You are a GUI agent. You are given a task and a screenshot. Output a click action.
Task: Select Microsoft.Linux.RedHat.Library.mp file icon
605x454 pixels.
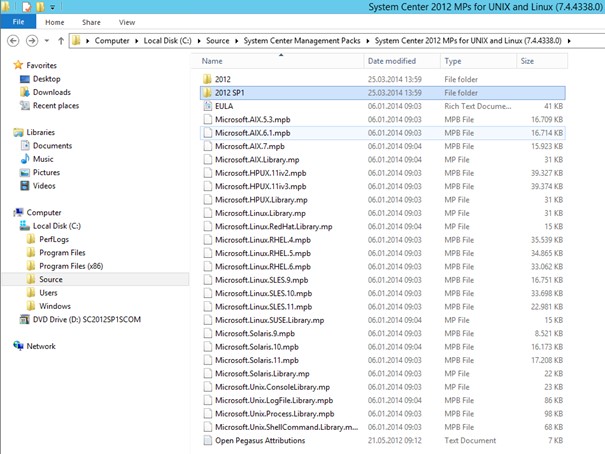[208, 226]
